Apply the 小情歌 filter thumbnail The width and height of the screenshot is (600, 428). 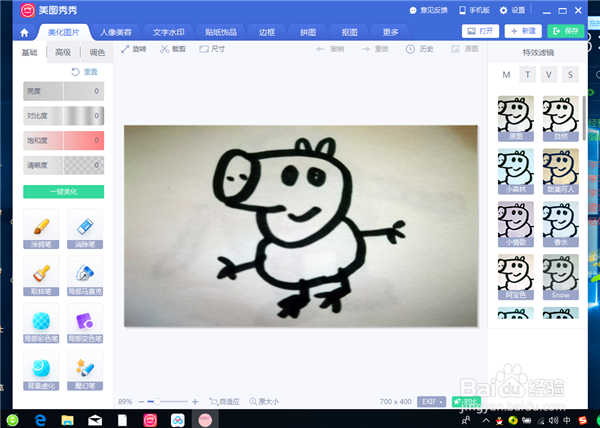pyautogui.click(x=516, y=224)
